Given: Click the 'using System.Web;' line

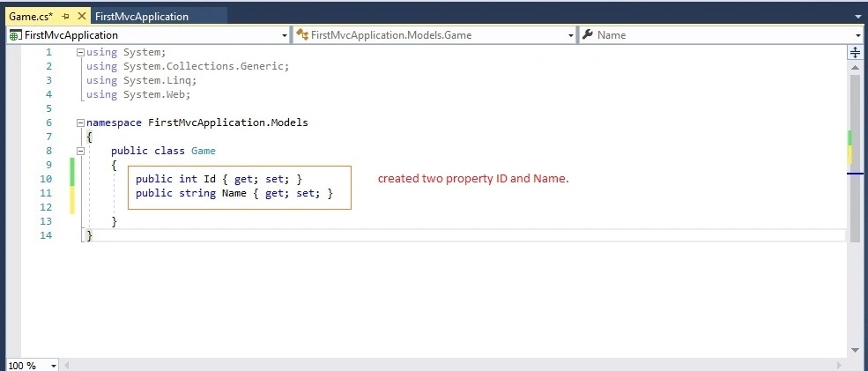Looking at the screenshot, I should [137, 94].
